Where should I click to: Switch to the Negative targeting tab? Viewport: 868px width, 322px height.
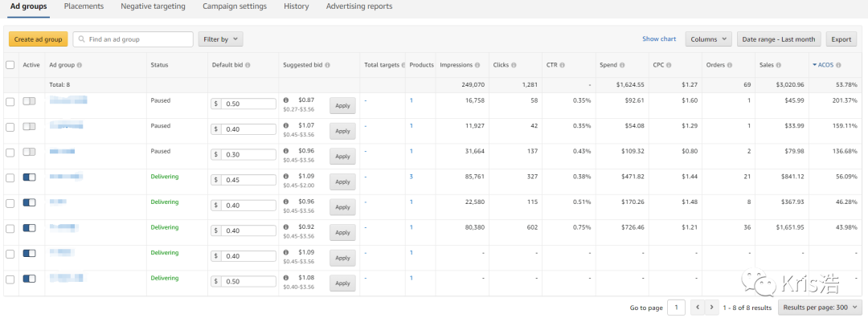(153, 6)
